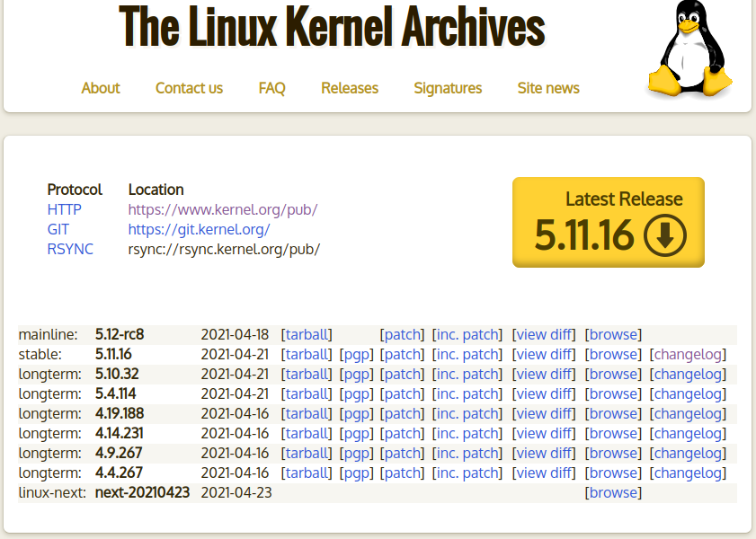This screenshot has width=756, height=539.
Task: View diff for longterm 4.19.188
Action: 544,413
